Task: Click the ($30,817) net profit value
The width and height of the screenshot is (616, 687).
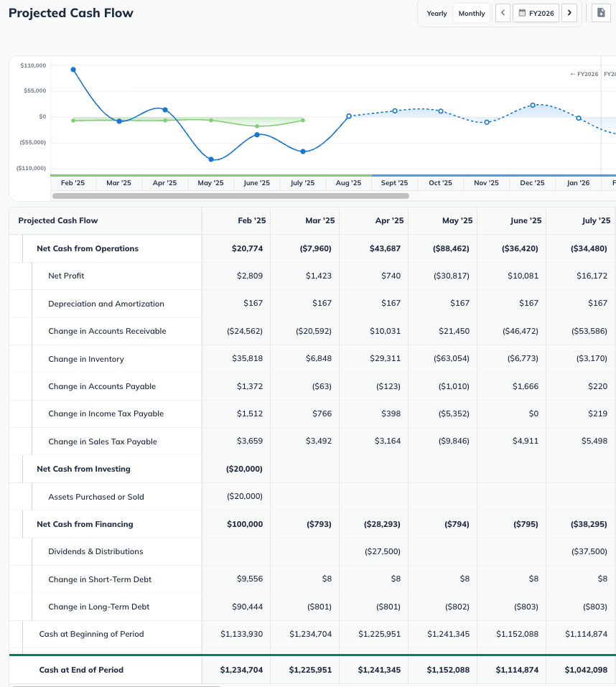Action: click(x=452, y=276)
